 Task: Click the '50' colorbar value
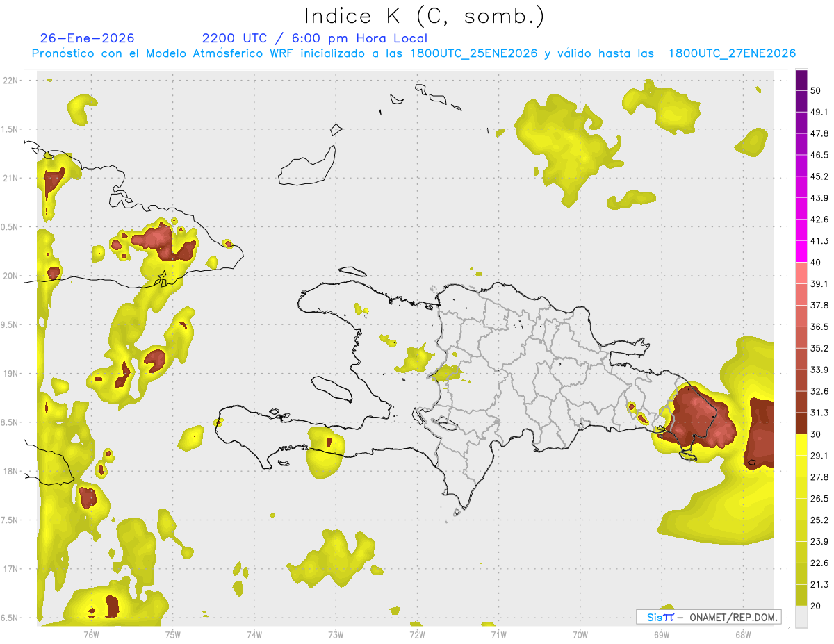tap(816, 90)
